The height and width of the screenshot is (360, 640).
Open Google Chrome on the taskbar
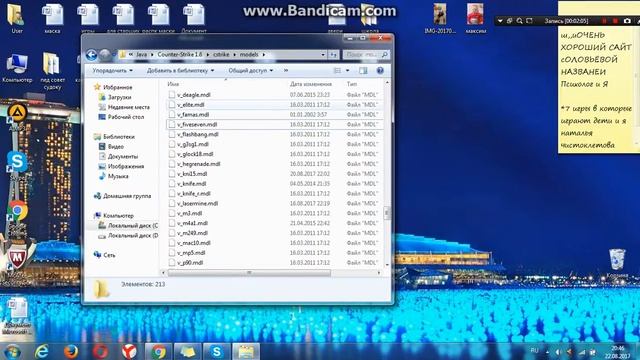[158, 351]
